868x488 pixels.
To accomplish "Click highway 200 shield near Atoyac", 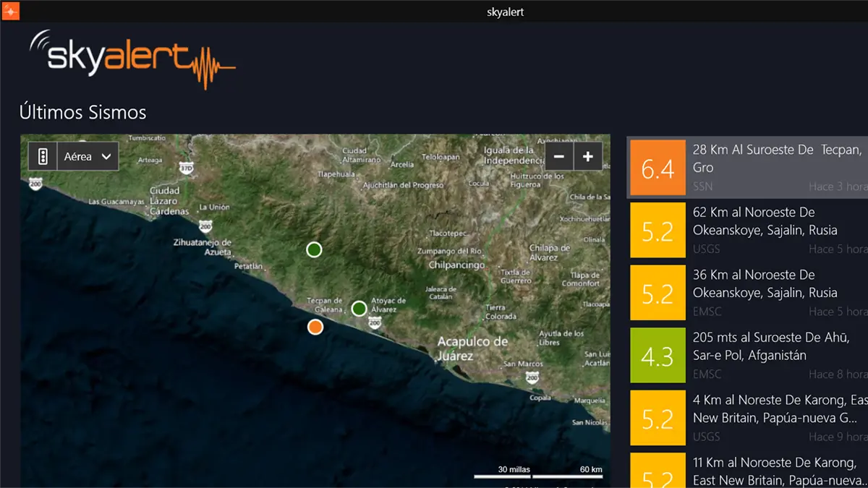I will (374, 323).
